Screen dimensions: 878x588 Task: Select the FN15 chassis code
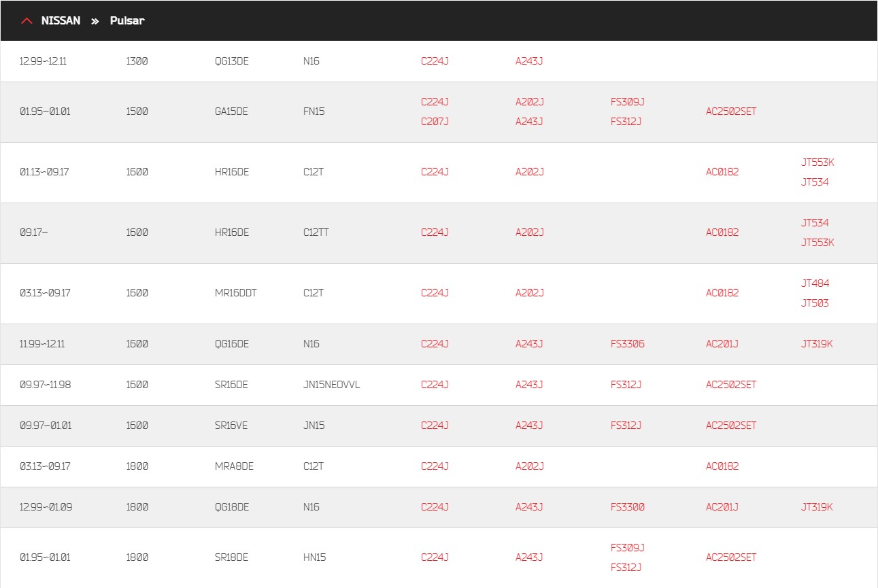pyautogui.click(x=314, y=111)
